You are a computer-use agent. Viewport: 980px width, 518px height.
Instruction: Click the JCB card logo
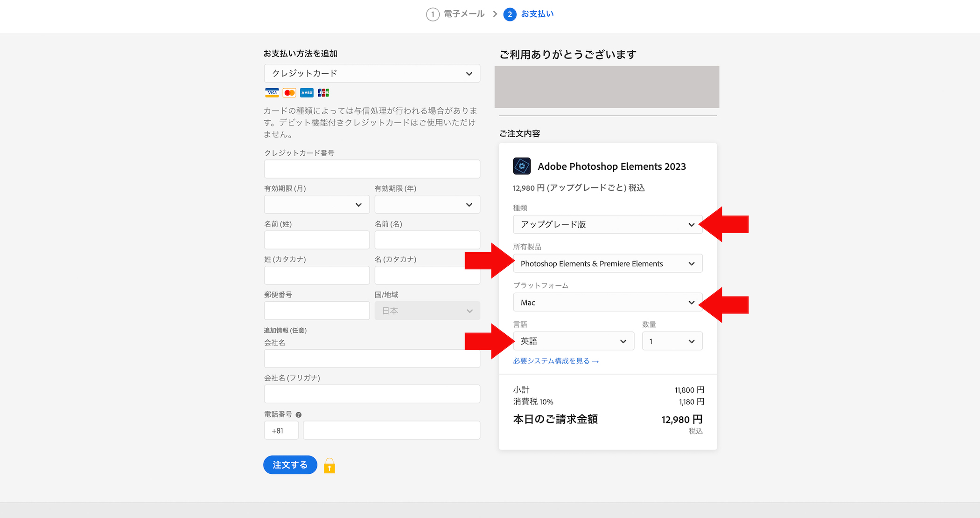[x=323, y=93]
